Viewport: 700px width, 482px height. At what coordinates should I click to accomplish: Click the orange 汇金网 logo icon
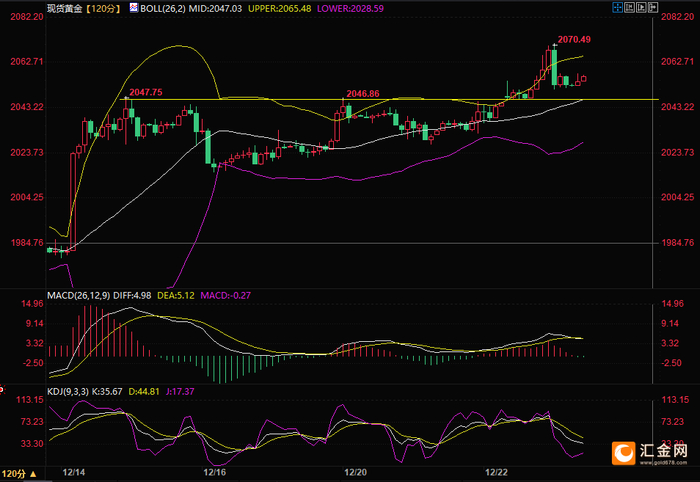point(623,453)
